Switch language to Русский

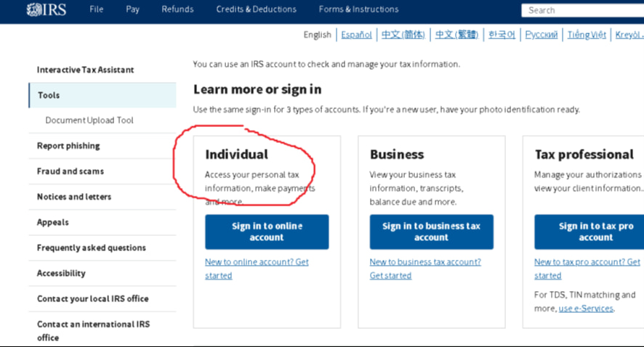(x=541, y=35)
